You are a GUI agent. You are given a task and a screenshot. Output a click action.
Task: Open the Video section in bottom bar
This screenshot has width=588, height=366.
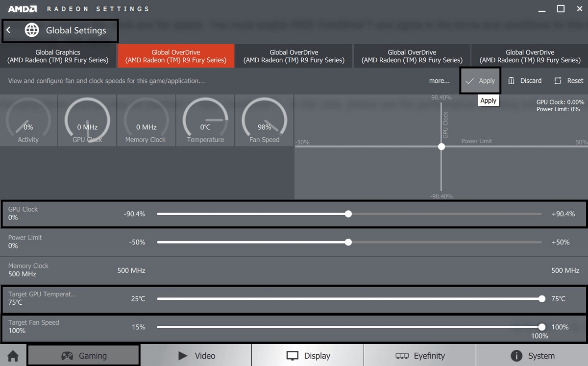(196, 356)
